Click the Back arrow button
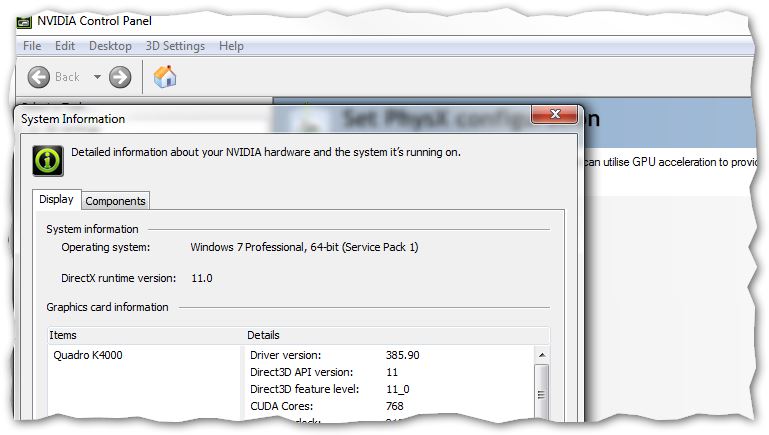Screen dimensions: 769x435 [39, 77]
